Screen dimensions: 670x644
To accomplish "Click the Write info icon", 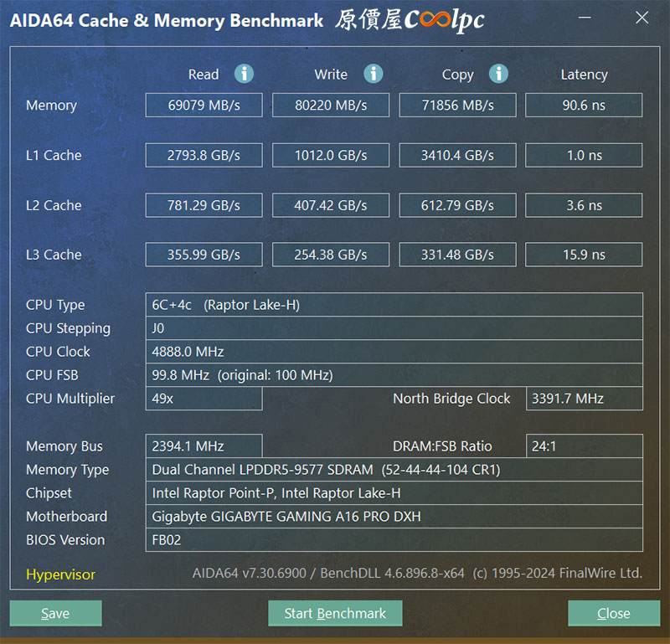I will 373,74.
